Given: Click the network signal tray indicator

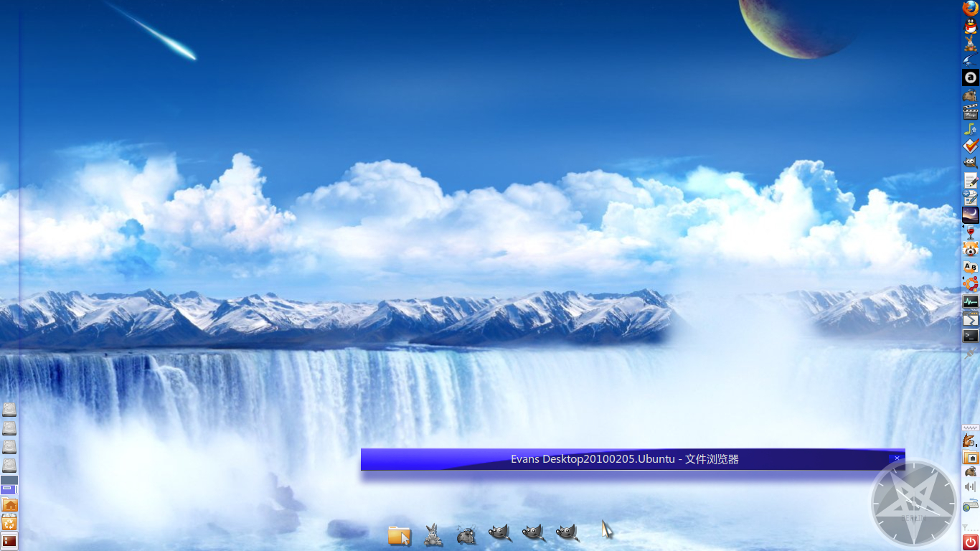Looking at the screenshot, I should point(970,527).
